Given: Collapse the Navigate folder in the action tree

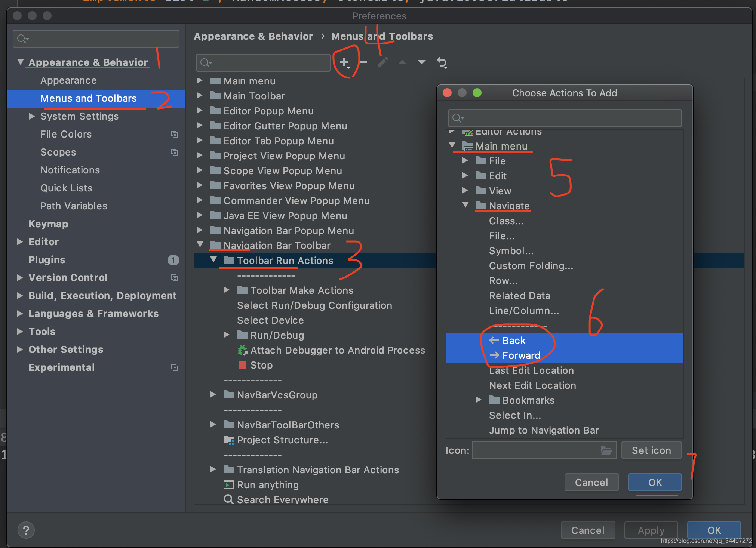Looking at the screenshot, I should [465, 205].
